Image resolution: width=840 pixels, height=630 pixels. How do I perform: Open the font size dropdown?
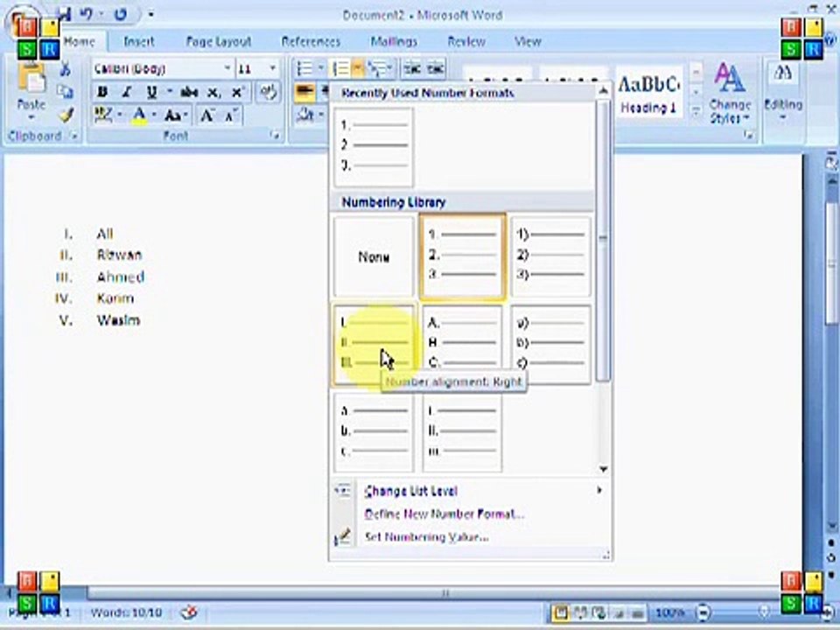tap(273, 68)
